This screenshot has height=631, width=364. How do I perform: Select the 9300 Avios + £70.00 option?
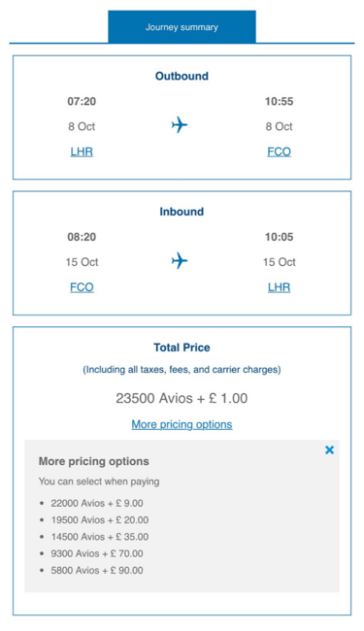[x=97, y=553]
